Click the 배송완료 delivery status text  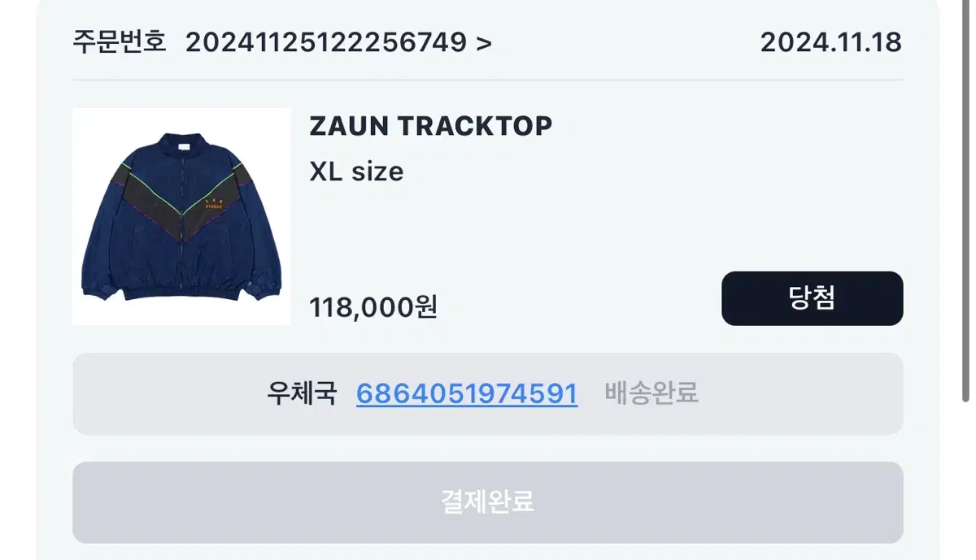[651, 393]
